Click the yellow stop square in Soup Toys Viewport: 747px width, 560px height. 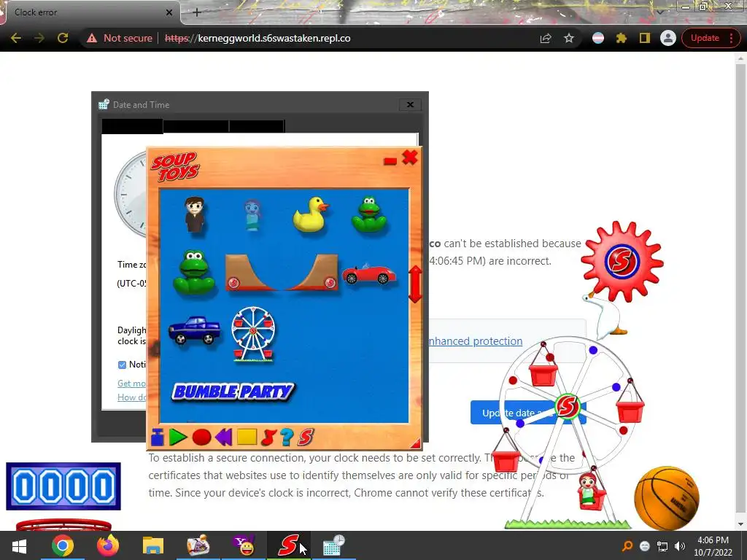point(247,437)
